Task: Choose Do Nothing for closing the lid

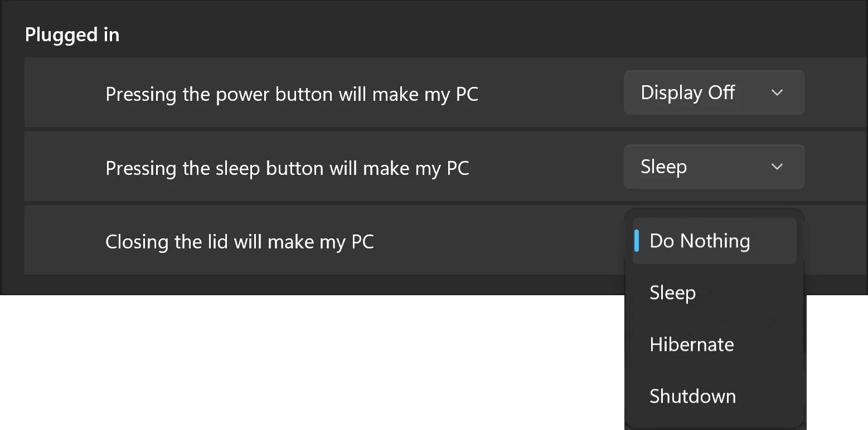Action: point(715,241)
